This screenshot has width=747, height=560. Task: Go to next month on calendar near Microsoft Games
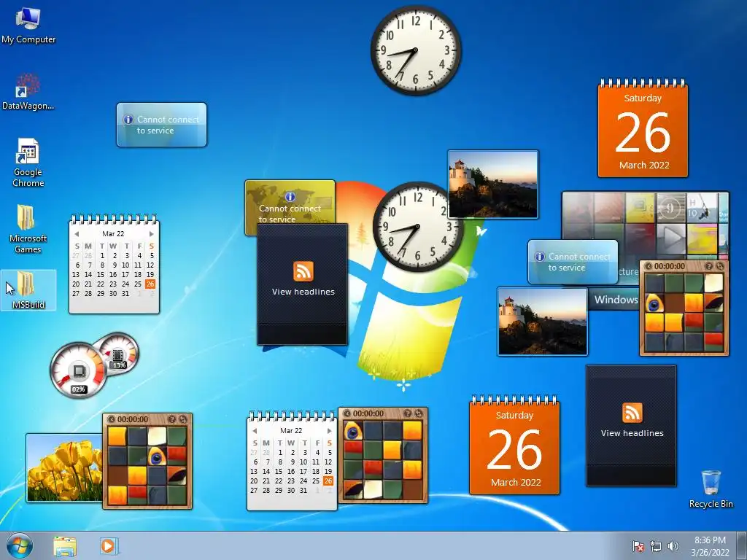(x=152, y=234)
